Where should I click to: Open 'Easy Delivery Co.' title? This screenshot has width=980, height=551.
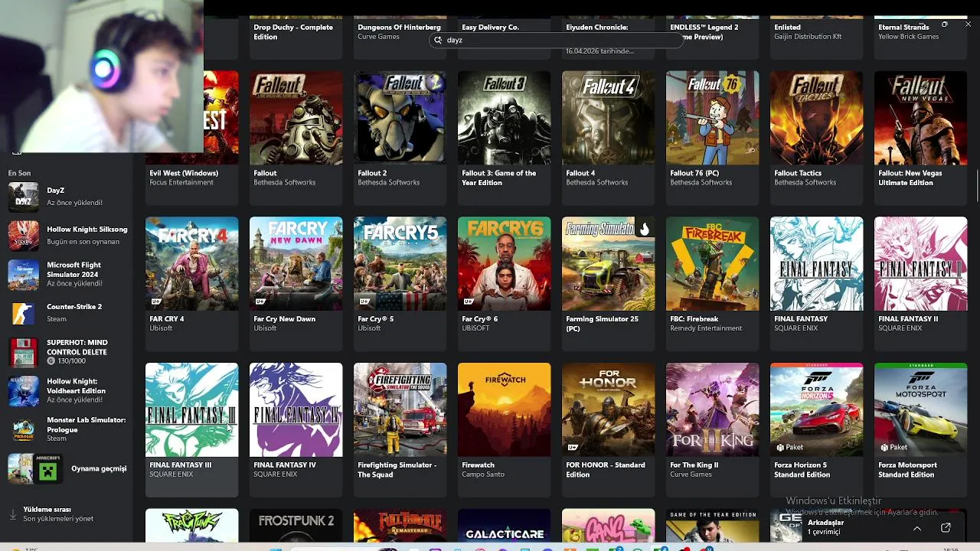(x=490, y=27)
